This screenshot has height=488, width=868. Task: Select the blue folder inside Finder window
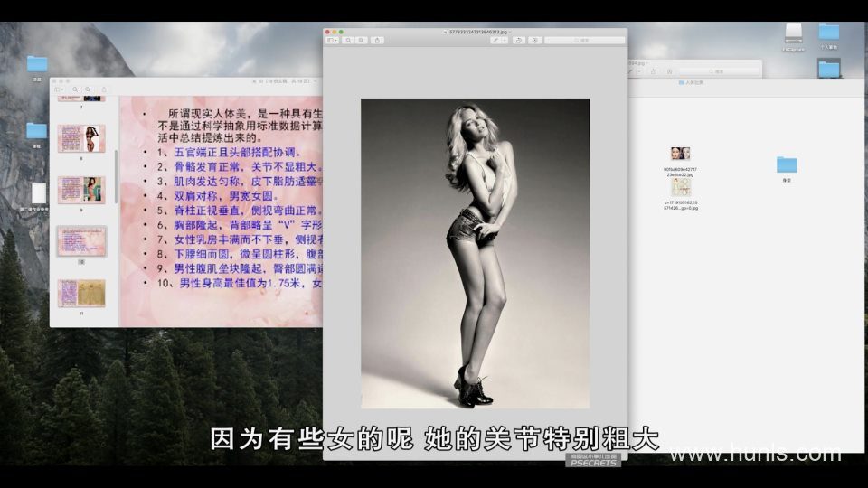click(x=787, y=164)
